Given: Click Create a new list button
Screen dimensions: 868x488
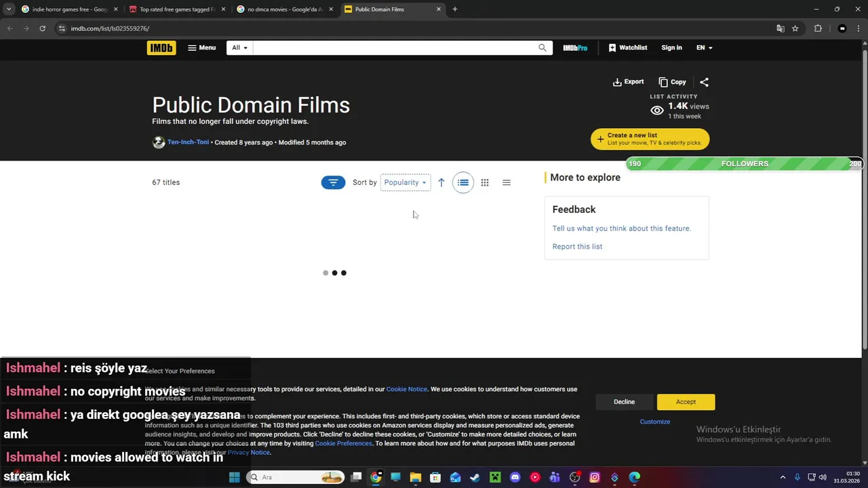Looking at the screenshot, I should pos(650,139).
